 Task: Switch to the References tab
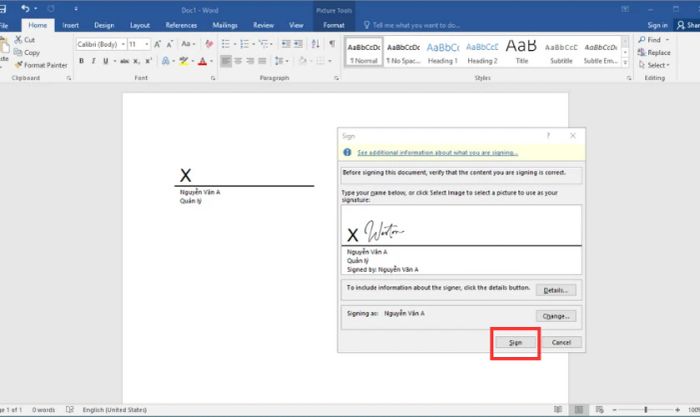(x=181, y=25)
